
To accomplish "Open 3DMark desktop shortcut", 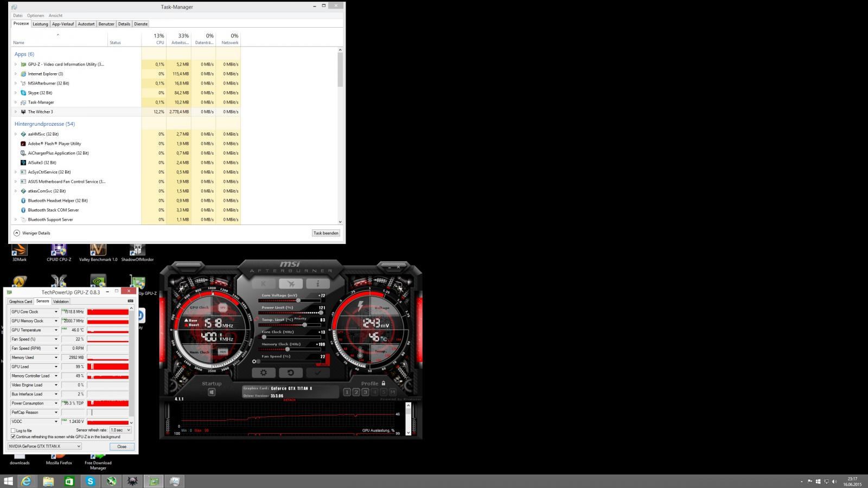I will coord(20,252).
